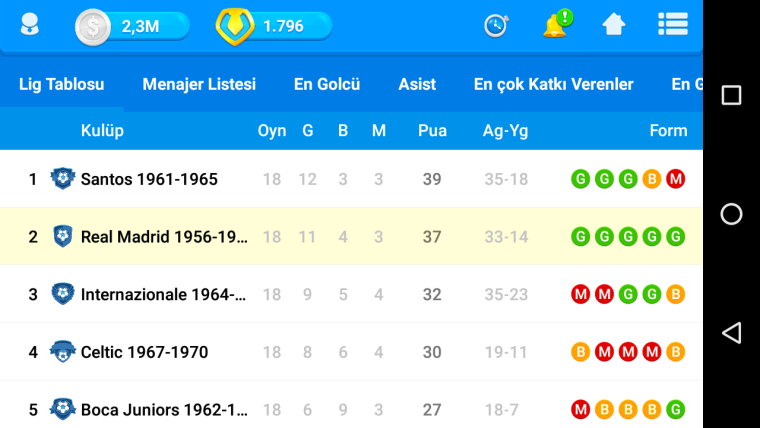760x428 pixels.
Task: Tap the Android recent apps square
Action: pos(731,95)
